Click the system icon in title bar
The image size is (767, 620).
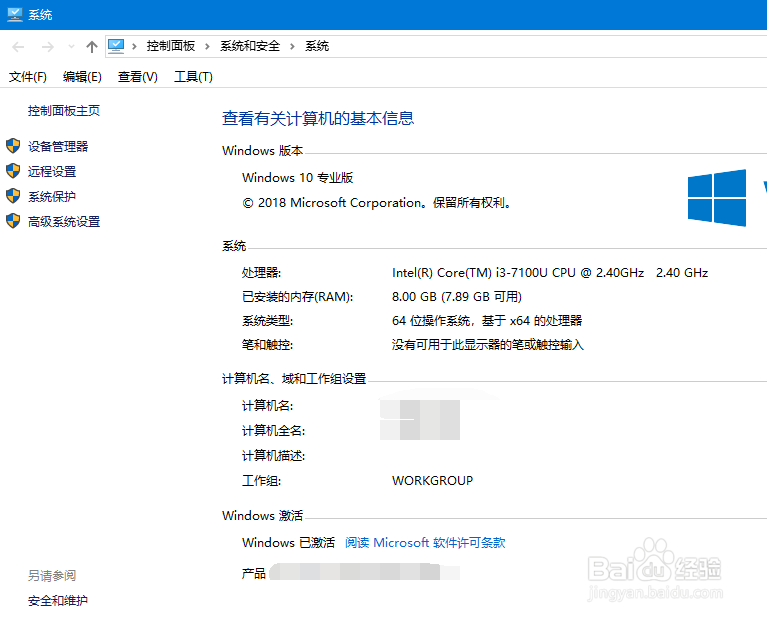[15, 15]
